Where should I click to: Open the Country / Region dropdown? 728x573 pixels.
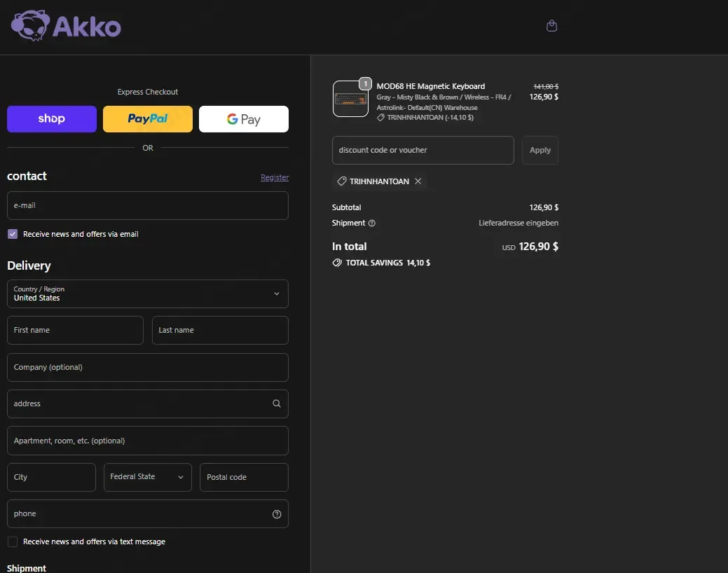[x=148, y=294]
